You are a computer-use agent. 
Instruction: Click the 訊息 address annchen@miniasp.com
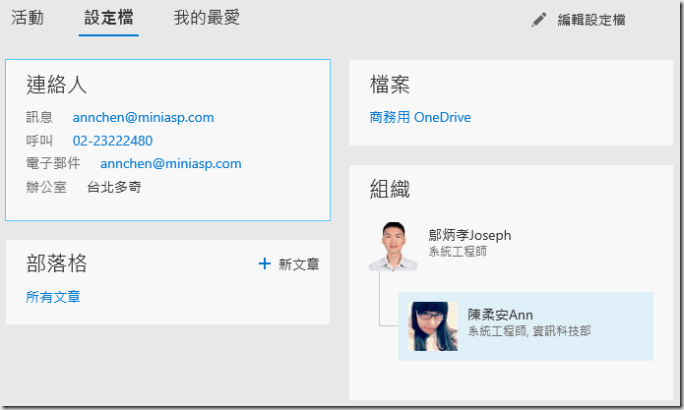[x=143, y=117]
